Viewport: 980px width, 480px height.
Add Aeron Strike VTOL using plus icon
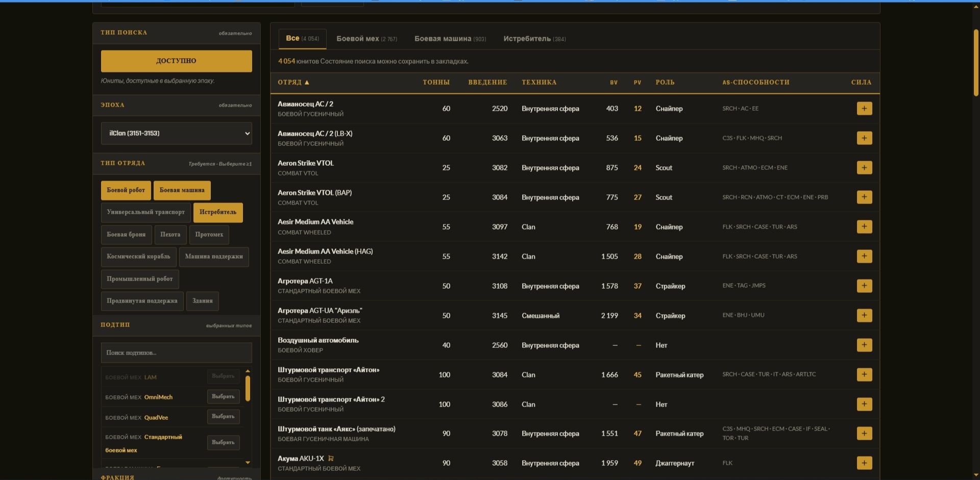click(864, 167)
